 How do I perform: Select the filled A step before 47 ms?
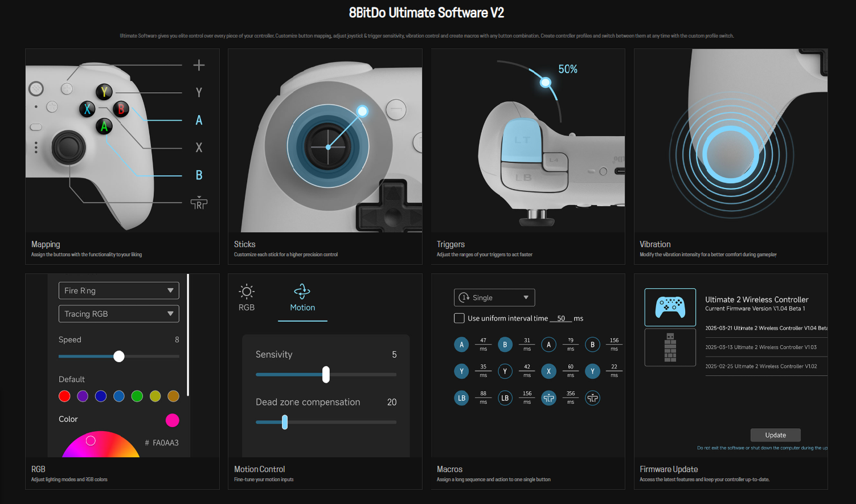click(461, 345)
